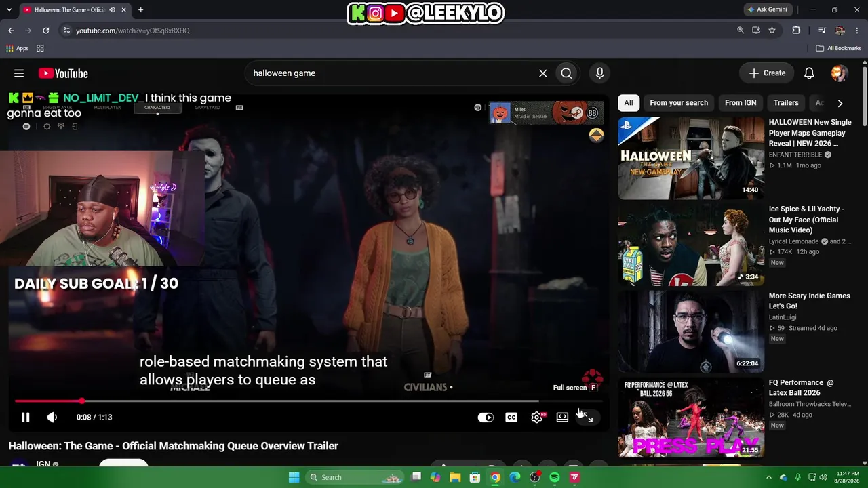Open Spotify from the taskbar
Viewport: 868px width, 488px height.
point(555,477)
